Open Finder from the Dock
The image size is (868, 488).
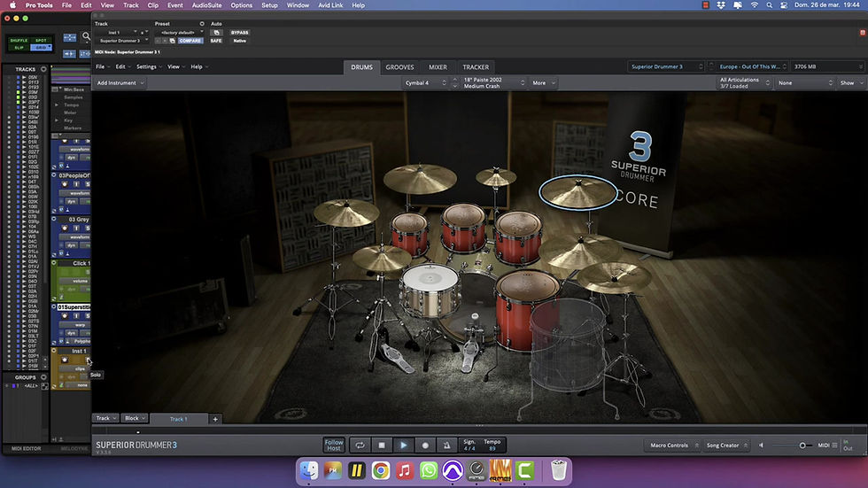(x=309, y=471)
